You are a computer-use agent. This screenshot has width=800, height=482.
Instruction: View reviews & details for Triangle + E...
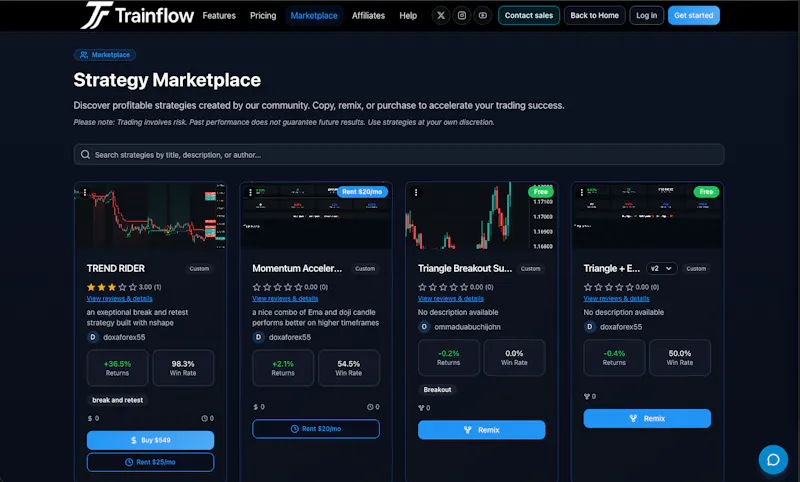click(x=616, y=298)
